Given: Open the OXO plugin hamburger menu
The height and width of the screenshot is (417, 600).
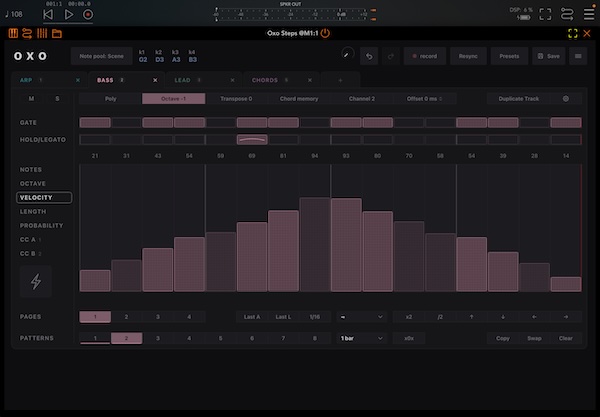Looking at the screenshot, I should pos(578,56).
